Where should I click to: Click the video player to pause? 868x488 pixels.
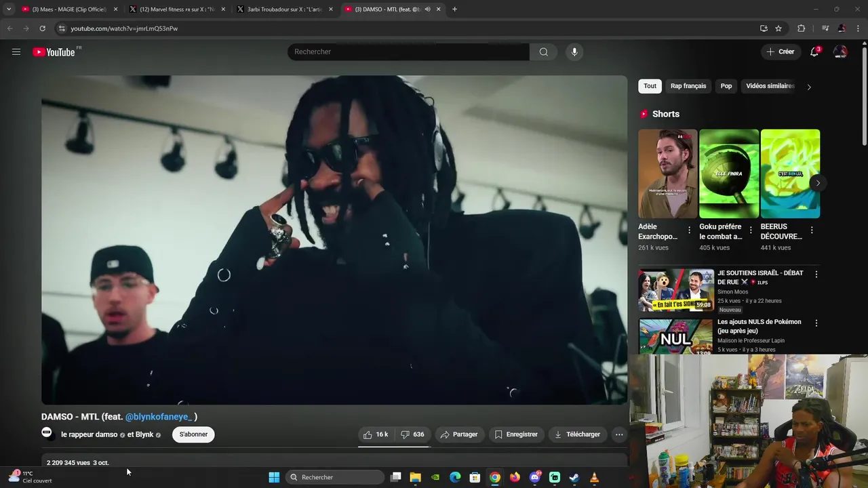[x=334, y=240]
